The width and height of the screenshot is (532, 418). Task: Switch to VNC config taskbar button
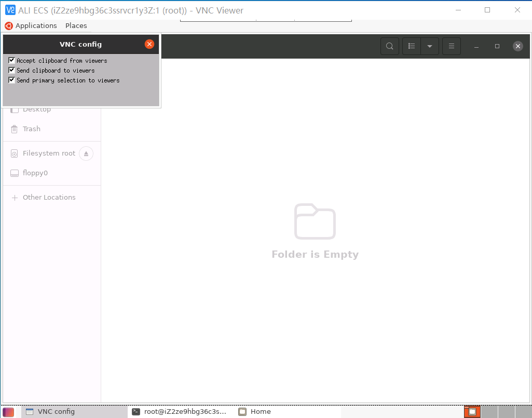pos(74,412)
